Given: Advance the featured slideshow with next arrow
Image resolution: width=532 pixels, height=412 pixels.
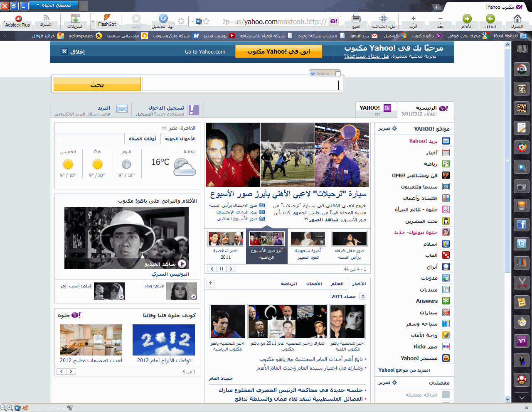Looking at the screenshot, I should [x=231, y=269].
